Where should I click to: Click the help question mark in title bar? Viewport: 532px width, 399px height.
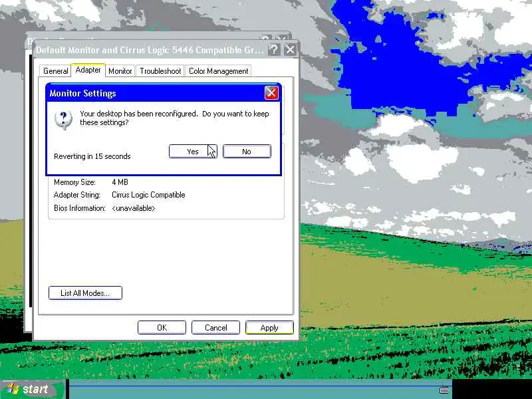point(274,49)
